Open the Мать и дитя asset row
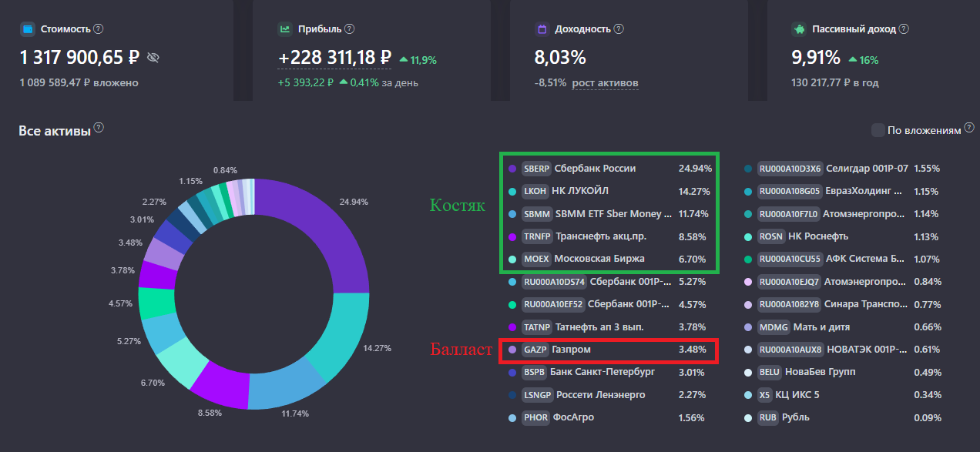Screen dimensions: 980x452 [844, 327]
